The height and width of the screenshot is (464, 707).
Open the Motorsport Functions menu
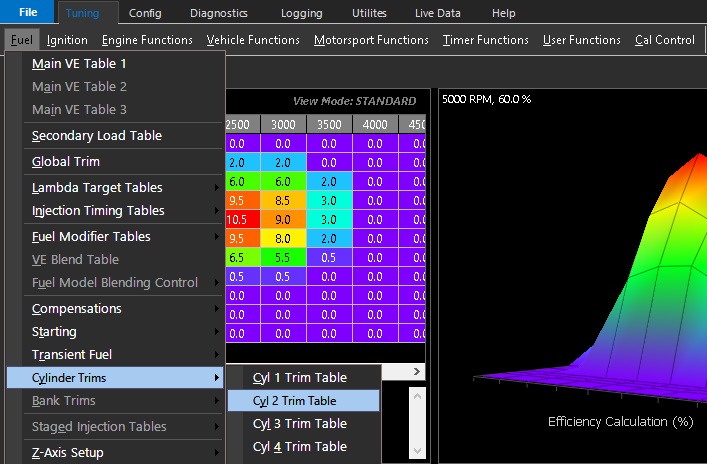pyautogui.click(x=371, y=40)
